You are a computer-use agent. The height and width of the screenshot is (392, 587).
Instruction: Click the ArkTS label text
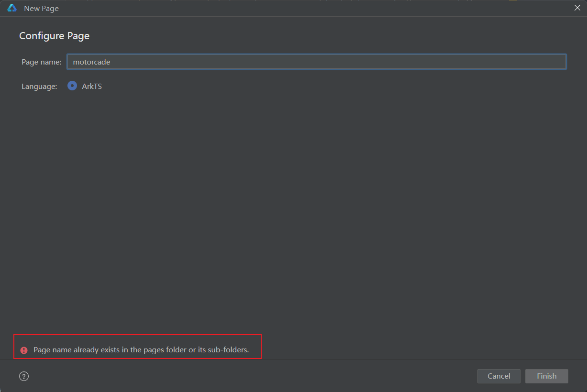tap(92, 87)
